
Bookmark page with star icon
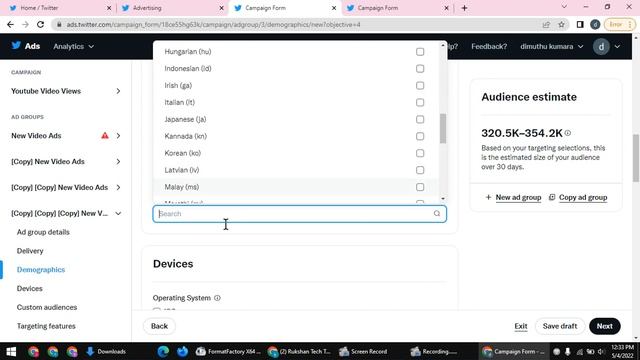[562, 24]
